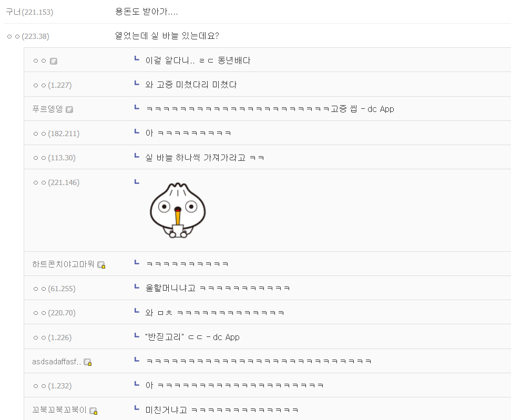Screen dimensions: 511x420
Task: Click reply starting with '미친거냐고'
Action: (x=222, y=410)
